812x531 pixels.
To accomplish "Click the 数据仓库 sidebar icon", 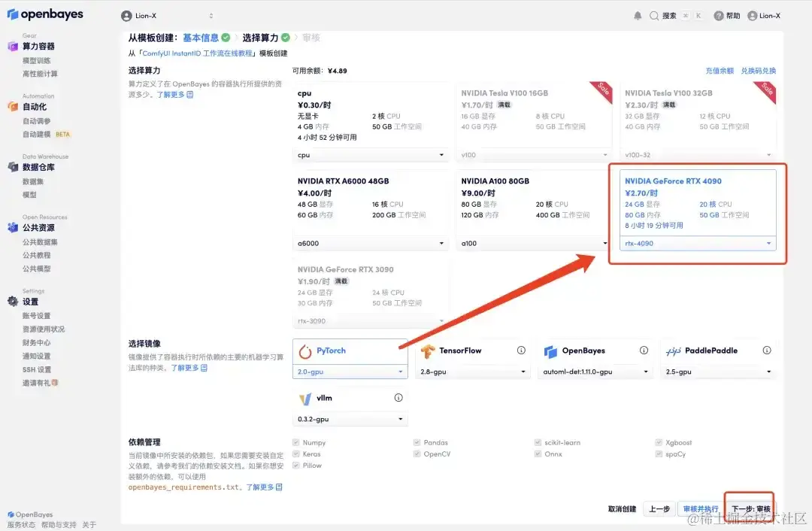I will click(x=13, y=167).
